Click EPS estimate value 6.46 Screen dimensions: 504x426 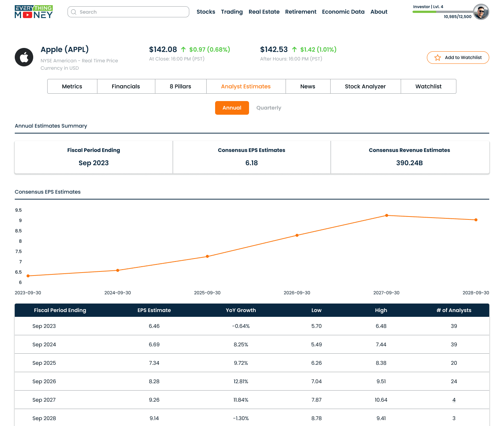(154, 326)
